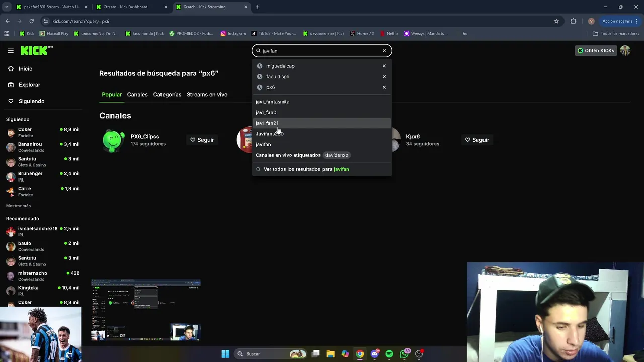Screen dimensions: 644x362
Task: Go to Inicio in sidebar
Action: tap(26, 69)
